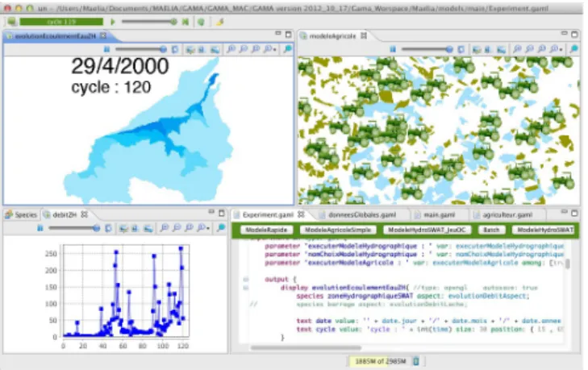Select the evolutionEcoulementEau2H tab
The height and width of the screenshot is (370, 588).
[56, 36]
